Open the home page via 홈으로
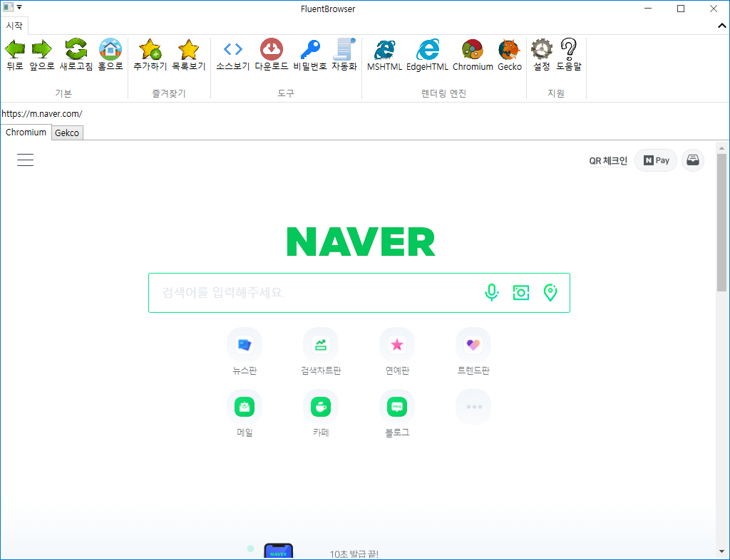Image resolution: width=730 pixels, height=560 pixels. (x=110, y=54)
